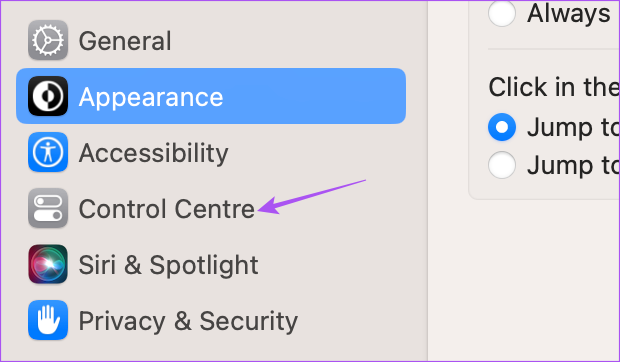
Task: Open the General settings label
Action: click(125, 41)
